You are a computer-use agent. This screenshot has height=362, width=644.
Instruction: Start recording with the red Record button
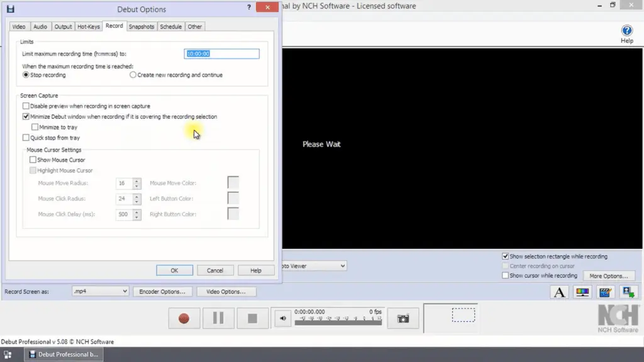184,318
